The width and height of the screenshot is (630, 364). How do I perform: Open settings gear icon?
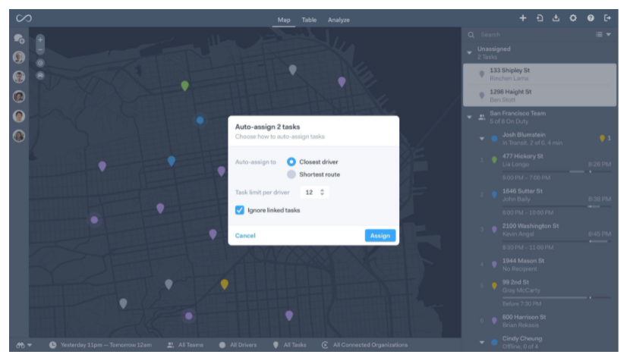click(x=573, y=18)
